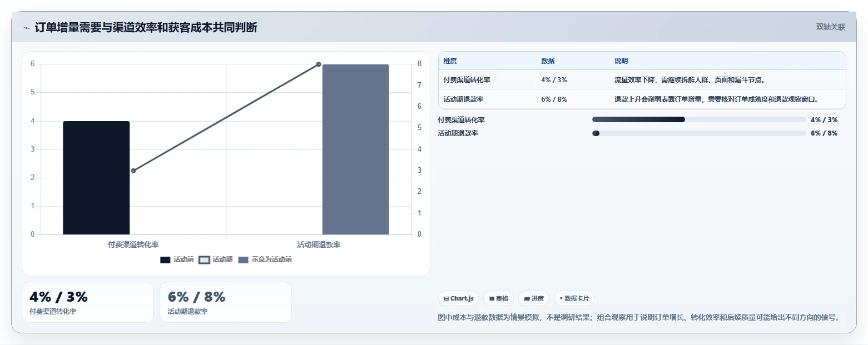The height and width of the screenshot is (345, 868).
Task: Click the line point at value 3
Action: pos(133,171)
